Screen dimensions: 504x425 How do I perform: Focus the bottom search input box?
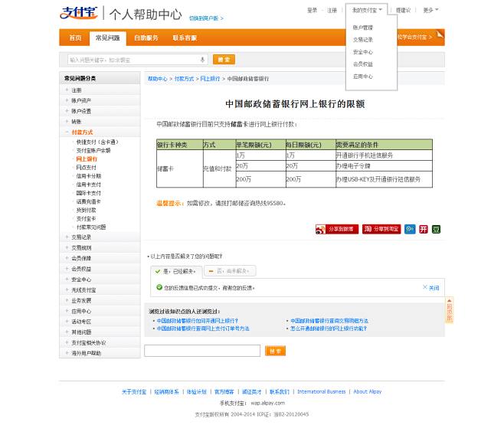pos(202,351)
